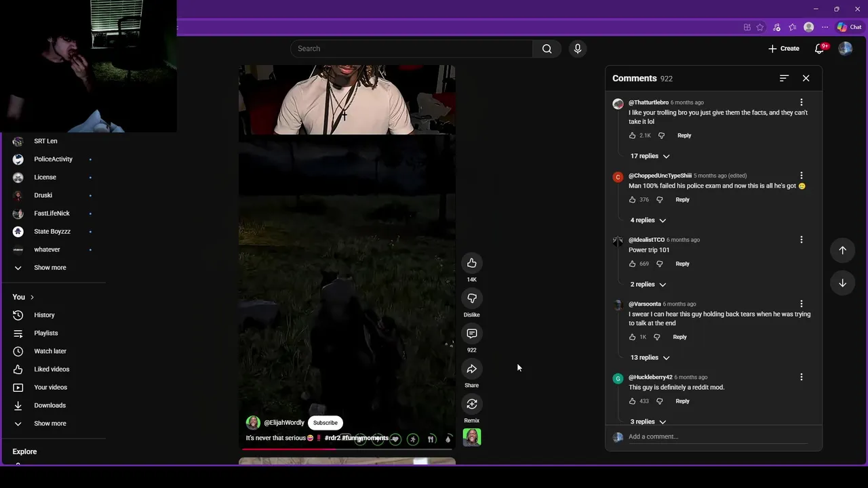The image size is (868, 488).
Task: Open the FastLifeNick subscription channel
Action: (53, 213)
